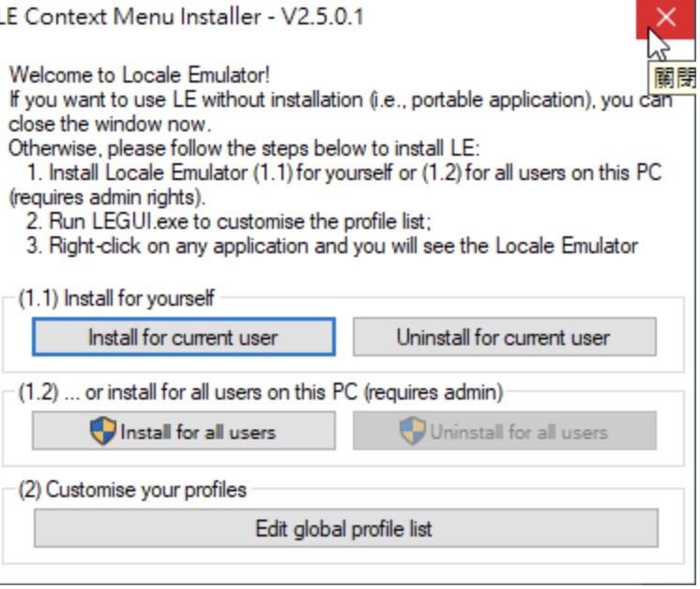Click the faded shield icon on Uninstall for all users

(x=412, y=431)
